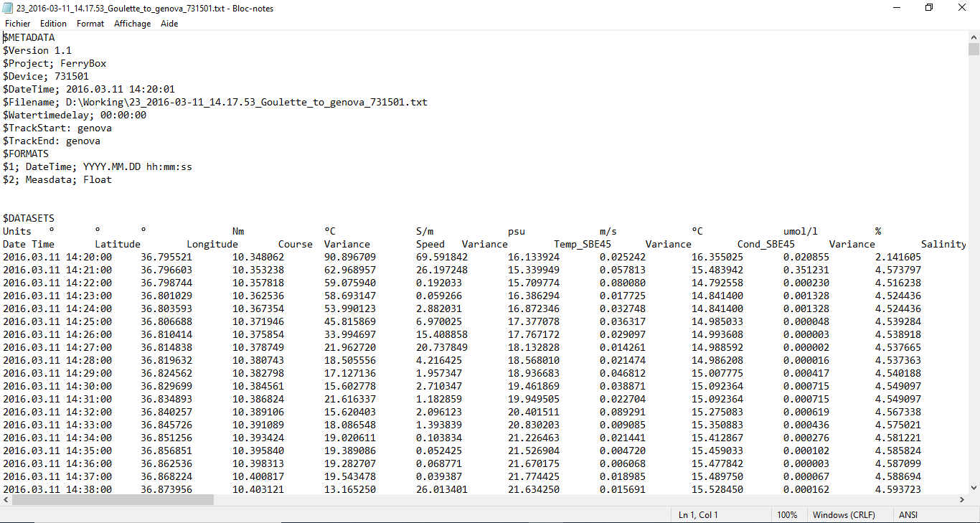
Task: Click the vertical scrollbar down arrow
Action: (974, 487)
